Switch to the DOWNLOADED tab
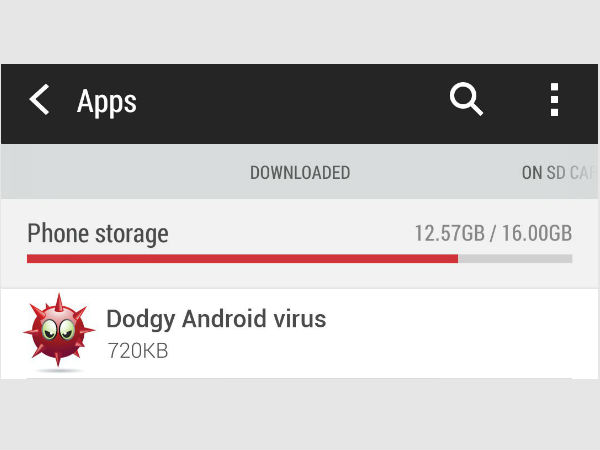The image size is (600, 450). (x=300, y=173)
